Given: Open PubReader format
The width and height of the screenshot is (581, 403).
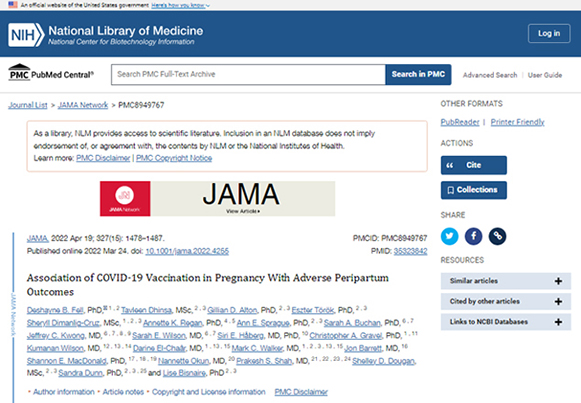Looking at the screenshot, I should 460,122.
